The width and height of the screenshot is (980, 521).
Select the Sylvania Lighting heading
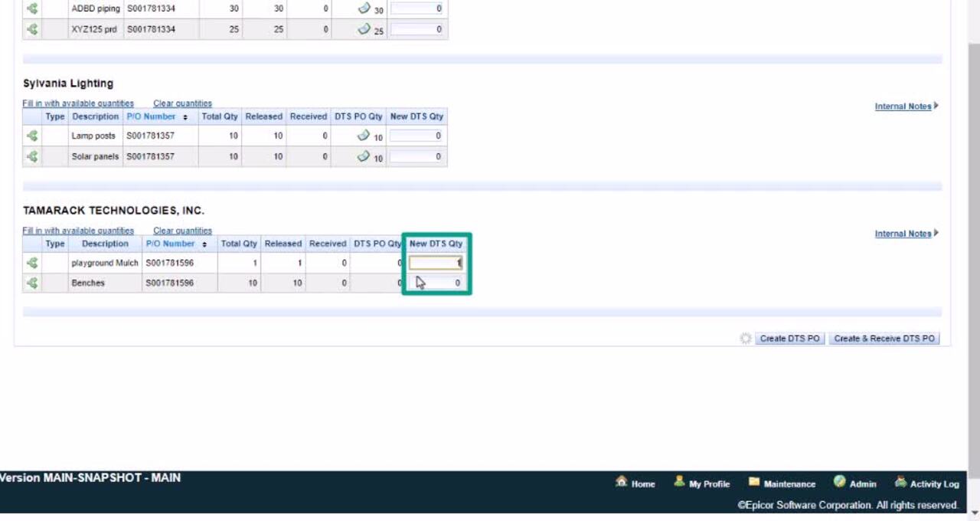point(68,84)
